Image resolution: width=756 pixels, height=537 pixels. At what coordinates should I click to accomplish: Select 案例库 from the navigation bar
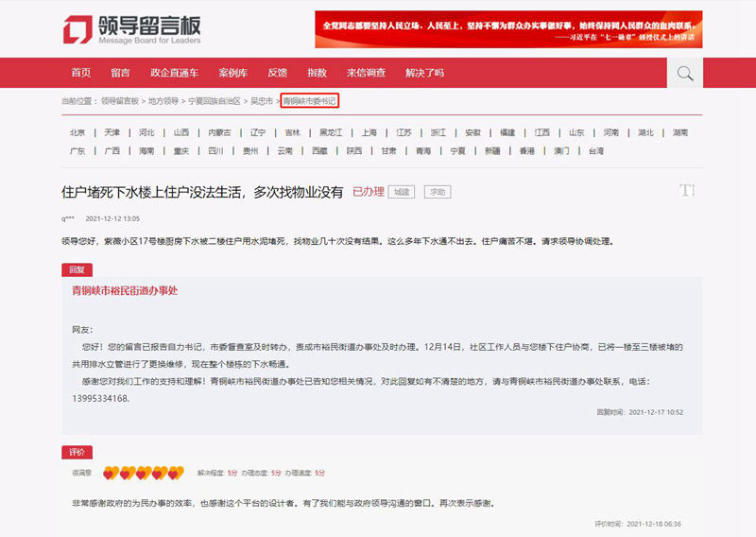tap(232, 73)
